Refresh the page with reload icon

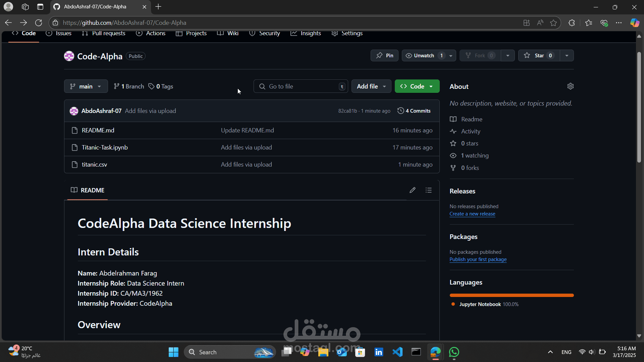39,23
